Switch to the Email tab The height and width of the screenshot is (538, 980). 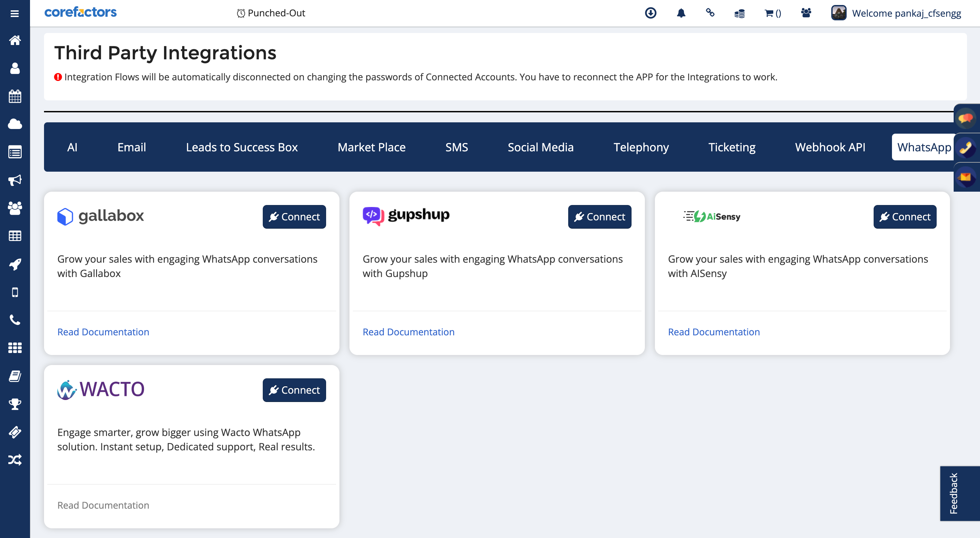(x=132, y=147)
